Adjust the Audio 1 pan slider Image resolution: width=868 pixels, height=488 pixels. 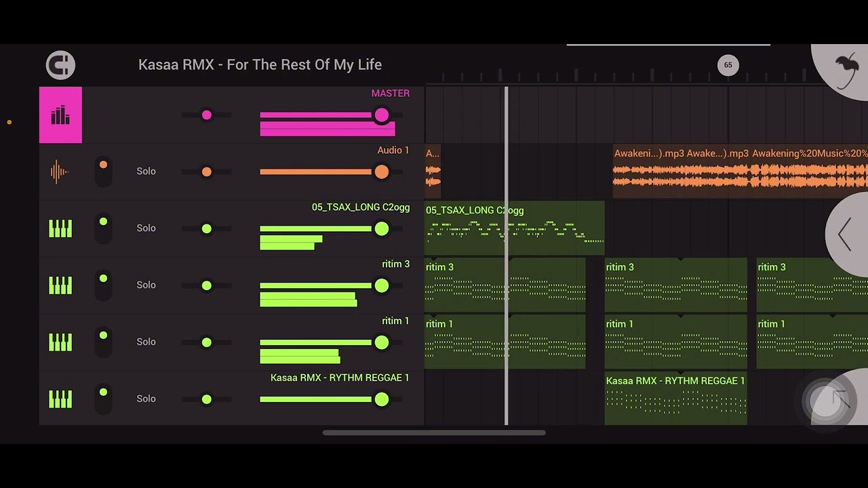(207, 172)
